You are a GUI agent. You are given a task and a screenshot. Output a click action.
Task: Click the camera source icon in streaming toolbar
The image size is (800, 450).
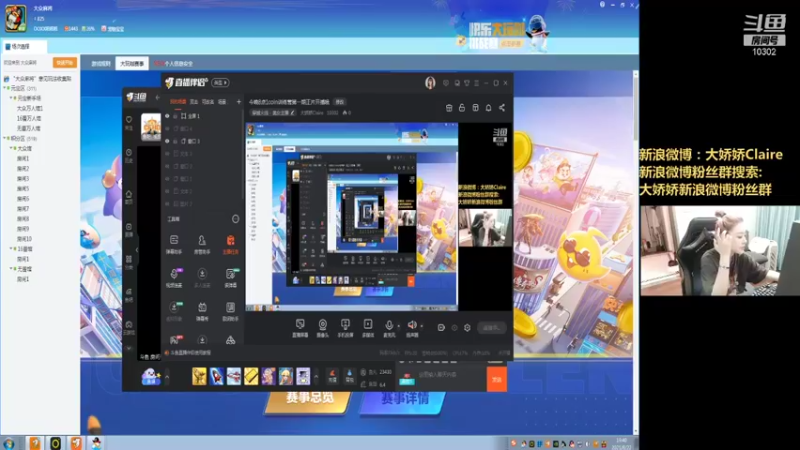[x=322, y=325]
